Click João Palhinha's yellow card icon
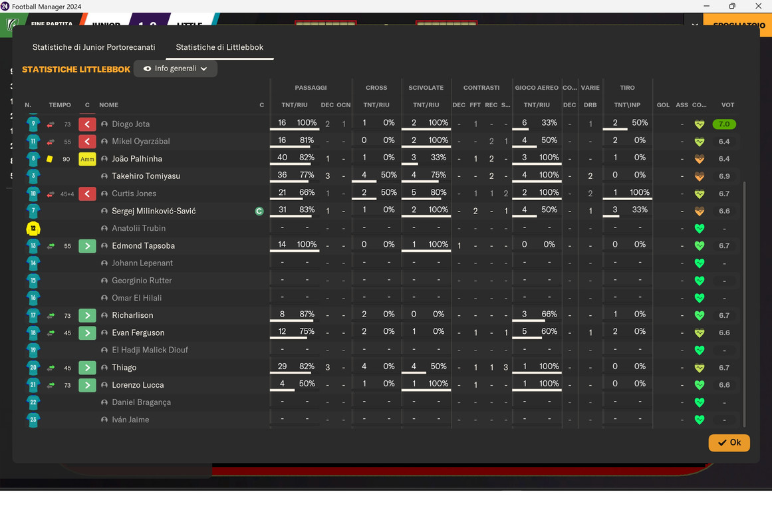Image resolution: width=772 pixels, height=532 pixels. 49,159
